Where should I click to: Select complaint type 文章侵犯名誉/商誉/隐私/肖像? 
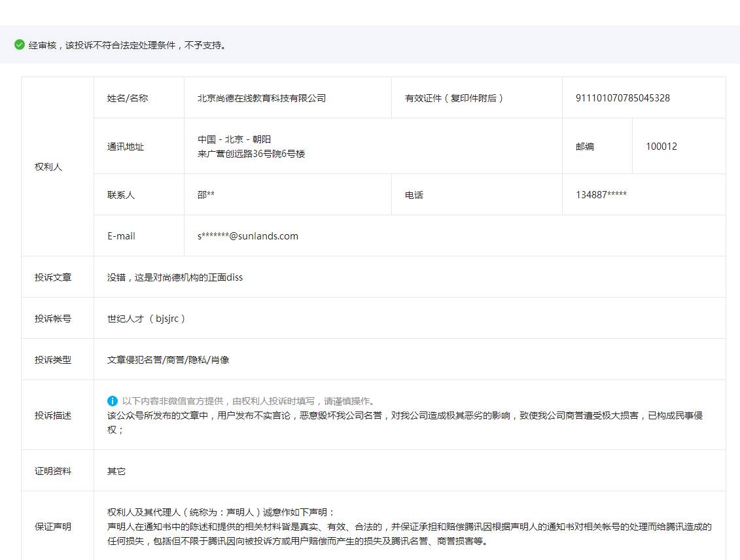168,360
